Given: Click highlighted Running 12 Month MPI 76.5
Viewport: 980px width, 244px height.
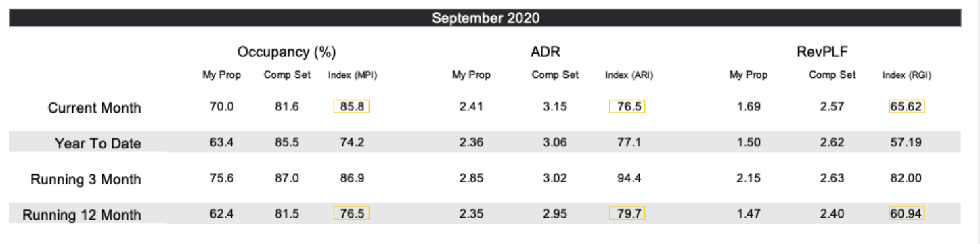Looking at the screenshot, I should pos(351,213).
